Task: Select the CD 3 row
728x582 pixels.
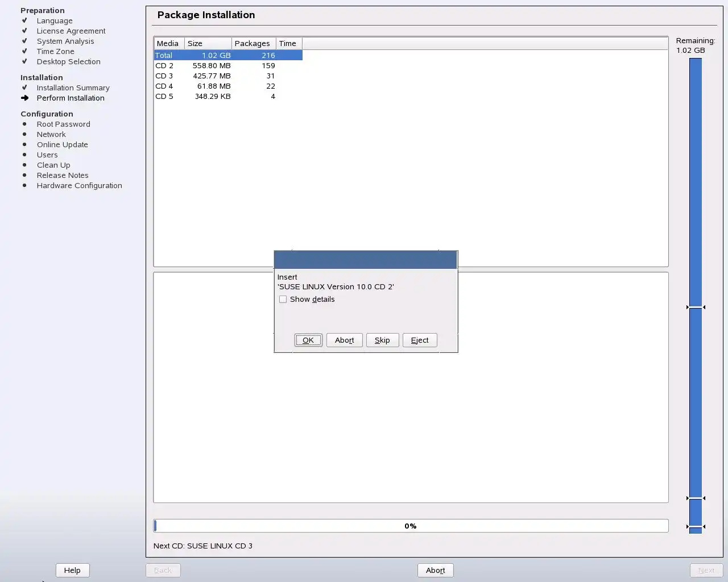Action: point(228,76)
